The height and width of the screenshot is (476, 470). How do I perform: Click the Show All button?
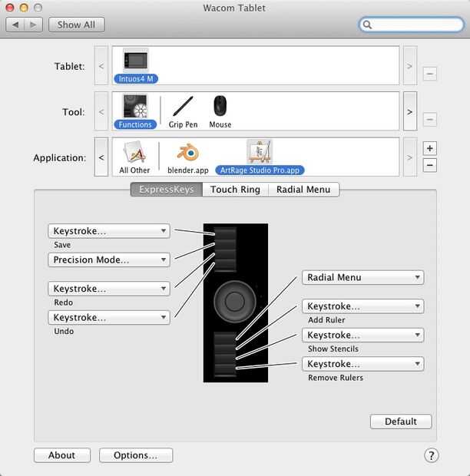tap(77, 25)
